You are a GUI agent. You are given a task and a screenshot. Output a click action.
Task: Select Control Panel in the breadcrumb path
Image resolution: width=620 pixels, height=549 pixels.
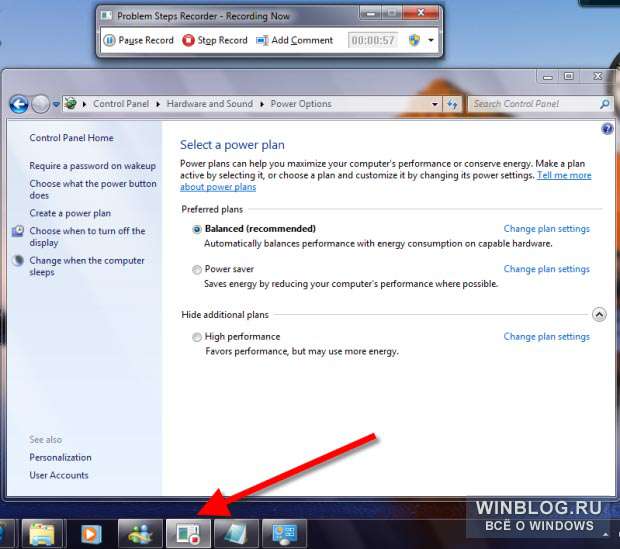[x=121, y=104]
